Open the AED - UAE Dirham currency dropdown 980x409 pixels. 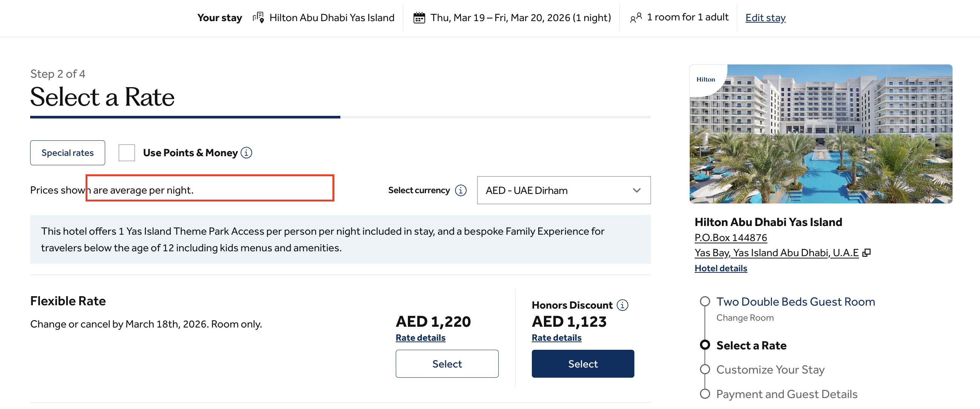(563, 190)
